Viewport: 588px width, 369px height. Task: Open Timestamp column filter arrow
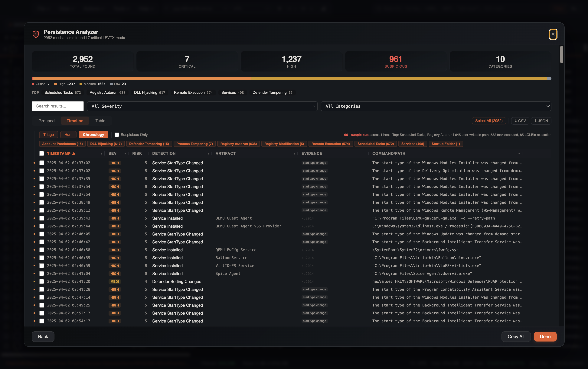[101, 154]
